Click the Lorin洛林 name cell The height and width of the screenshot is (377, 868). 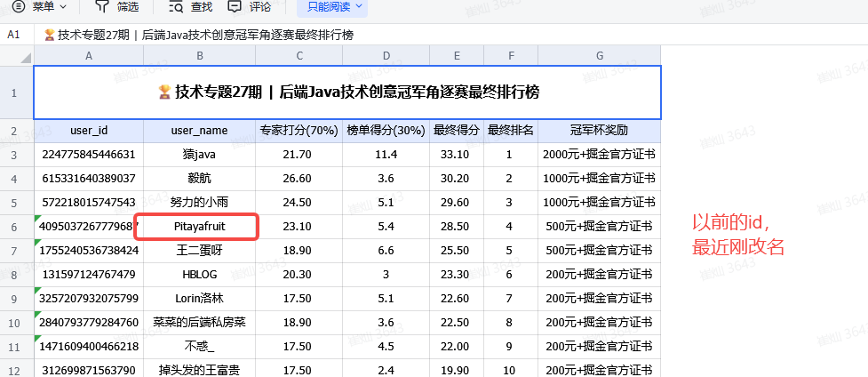pyautogui.click(x=199, y=298)
